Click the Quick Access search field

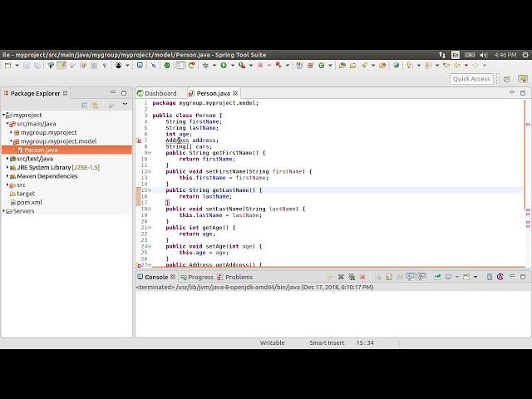(471, 79)
